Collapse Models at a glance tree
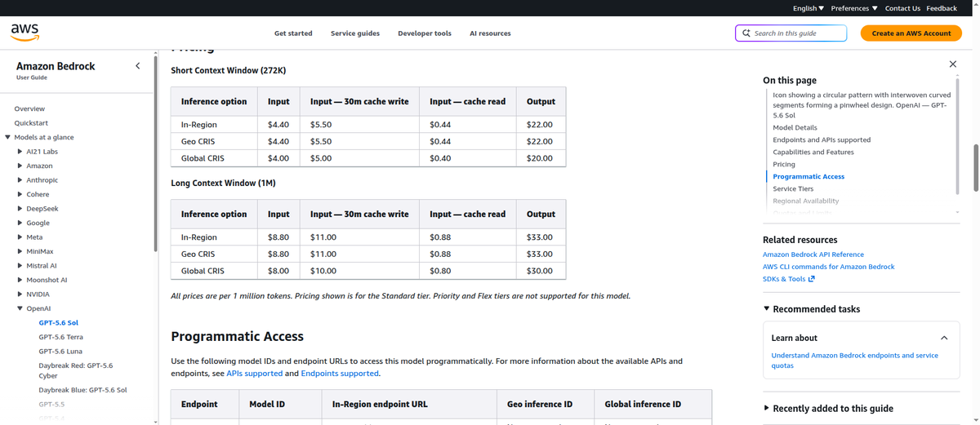The height and width of the screenshot is (425, 980). [7, 137]
